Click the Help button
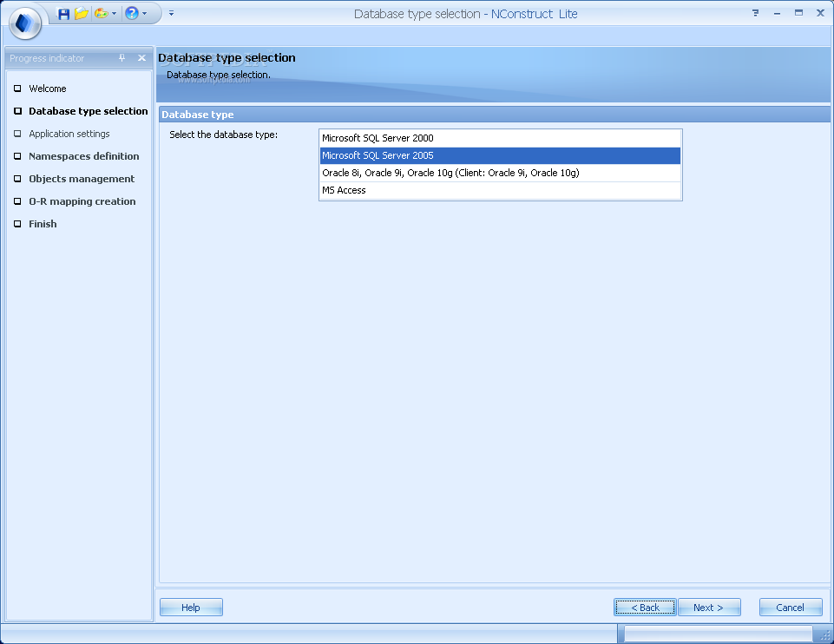This screenshot has width=834, height=644. (x=191, y=608)
